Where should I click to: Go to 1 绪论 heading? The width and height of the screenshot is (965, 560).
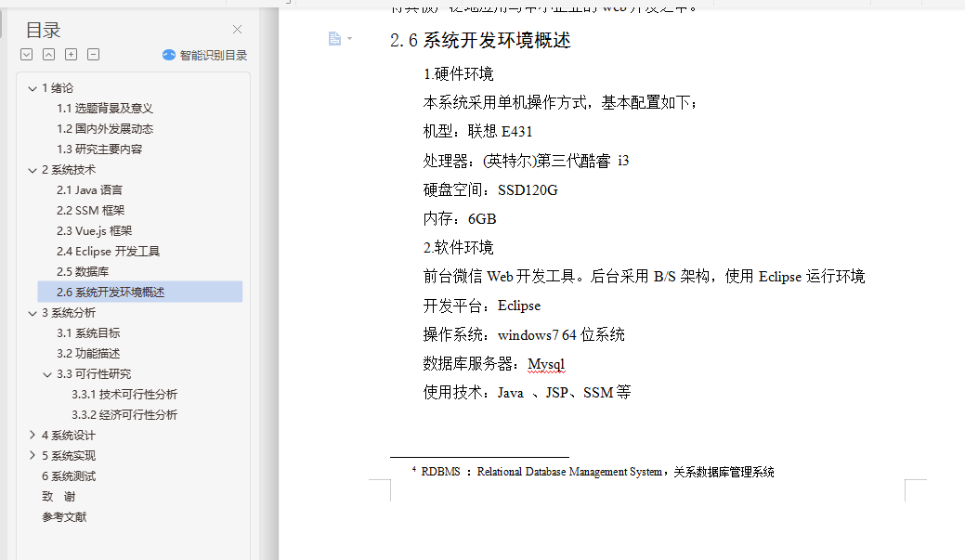[58, 88]
